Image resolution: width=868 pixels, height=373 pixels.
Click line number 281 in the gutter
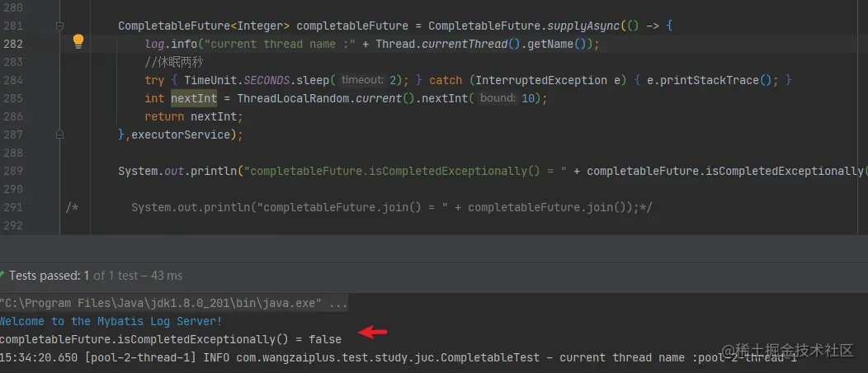(12, 26)
